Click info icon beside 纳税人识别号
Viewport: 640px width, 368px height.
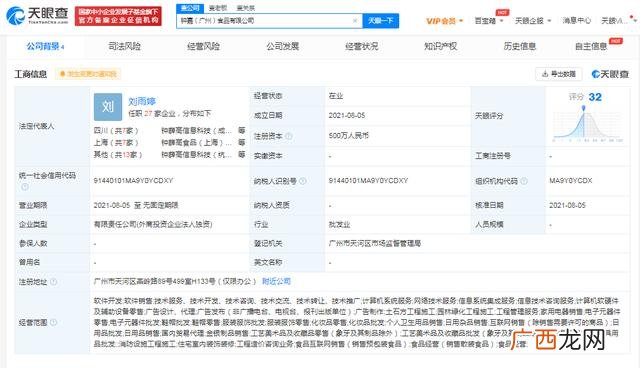(303, 181)
